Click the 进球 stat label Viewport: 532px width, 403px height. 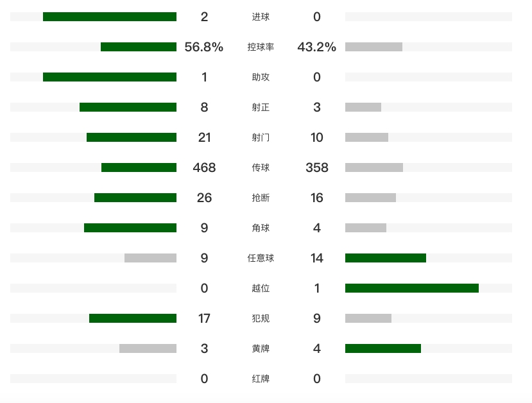261,17
